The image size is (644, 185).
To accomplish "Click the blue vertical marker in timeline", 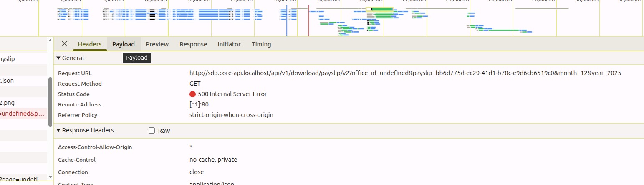I will (x=287, y=21).
